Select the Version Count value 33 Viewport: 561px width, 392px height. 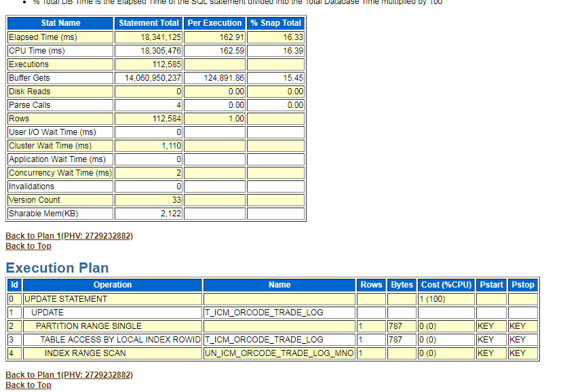click(x=149, y=200)
